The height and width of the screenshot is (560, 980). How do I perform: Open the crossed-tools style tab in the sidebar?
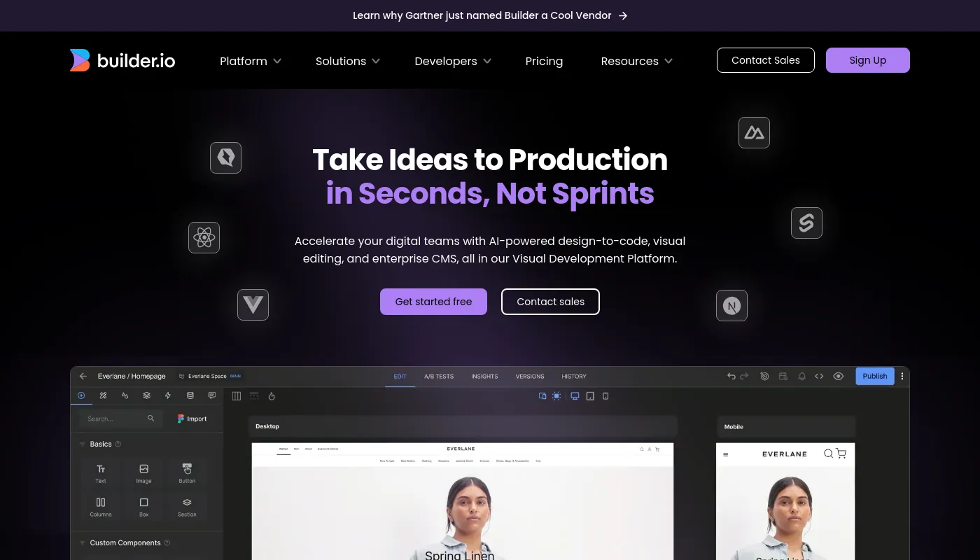[103, 395]
